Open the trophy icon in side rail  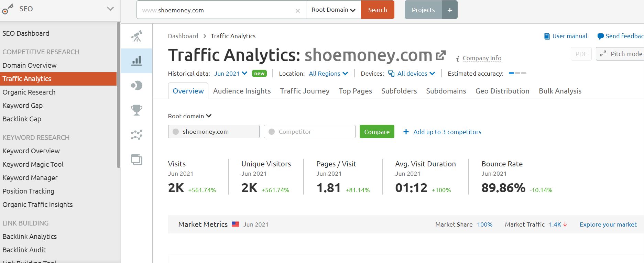[x=137, y=110]
